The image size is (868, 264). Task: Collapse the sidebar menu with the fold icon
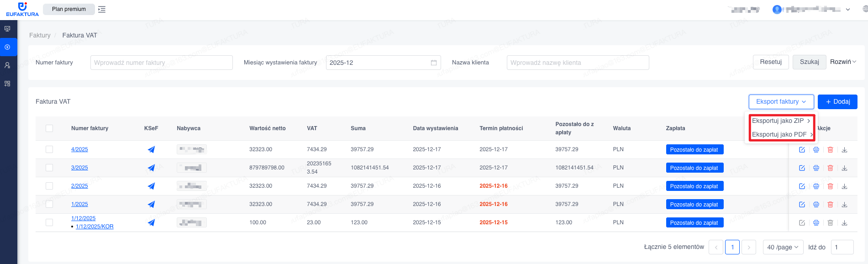tap(102, 9)
